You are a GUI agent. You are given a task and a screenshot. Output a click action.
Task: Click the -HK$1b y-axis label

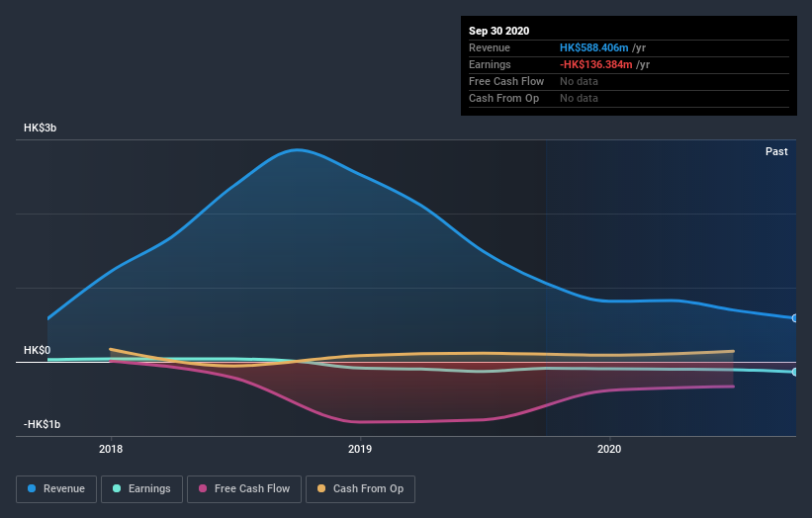tap(42, 424)
